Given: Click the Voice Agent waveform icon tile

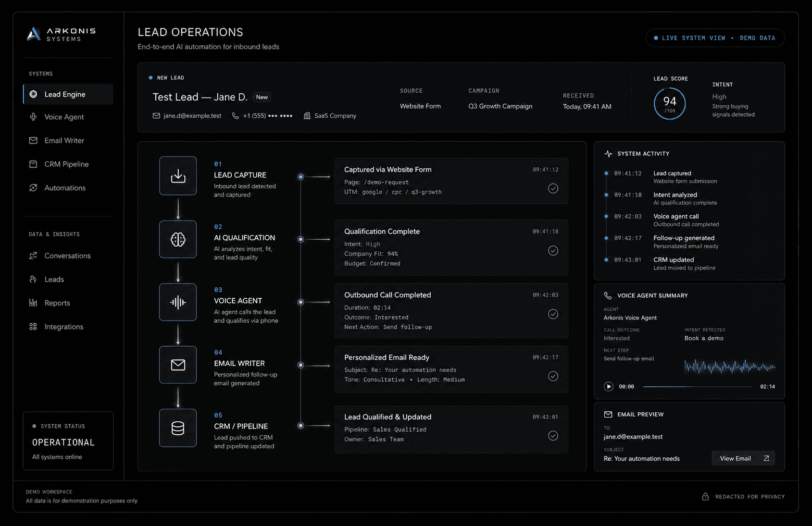Looking at the screenshot, I should [178, 302].
